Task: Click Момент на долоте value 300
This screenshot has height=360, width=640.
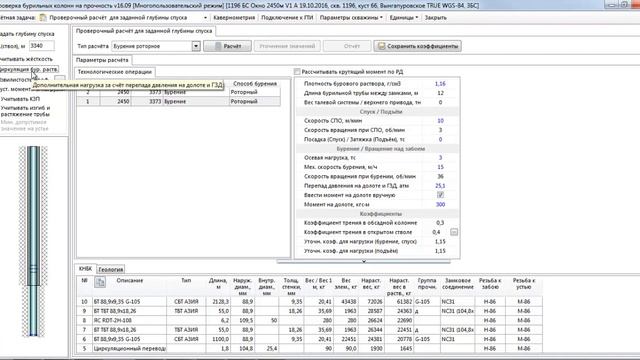Action: coord(440,204)
